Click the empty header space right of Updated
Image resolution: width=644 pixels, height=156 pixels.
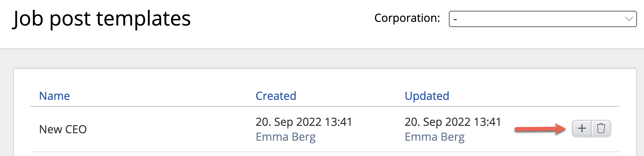pyautogui.click(x=538, y=96)
